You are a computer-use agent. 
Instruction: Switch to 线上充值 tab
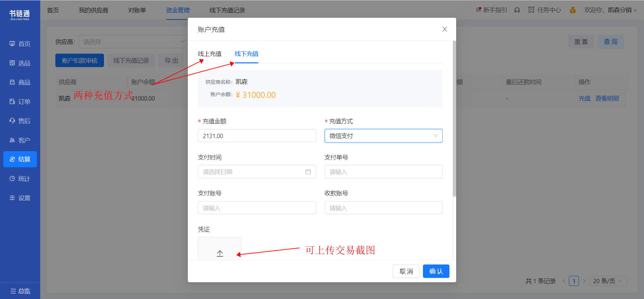click(210, 54)
